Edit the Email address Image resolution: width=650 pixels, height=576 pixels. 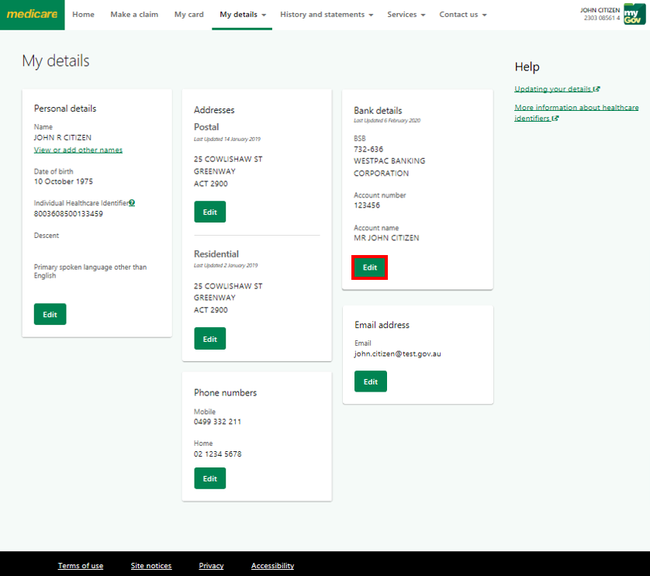(x=370, y=381)
